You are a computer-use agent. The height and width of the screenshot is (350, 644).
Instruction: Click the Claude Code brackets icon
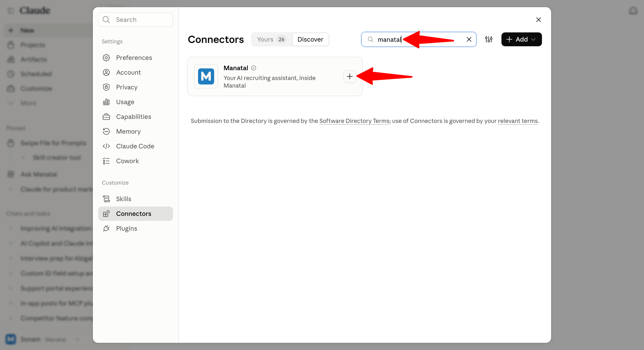click(106, 146)
